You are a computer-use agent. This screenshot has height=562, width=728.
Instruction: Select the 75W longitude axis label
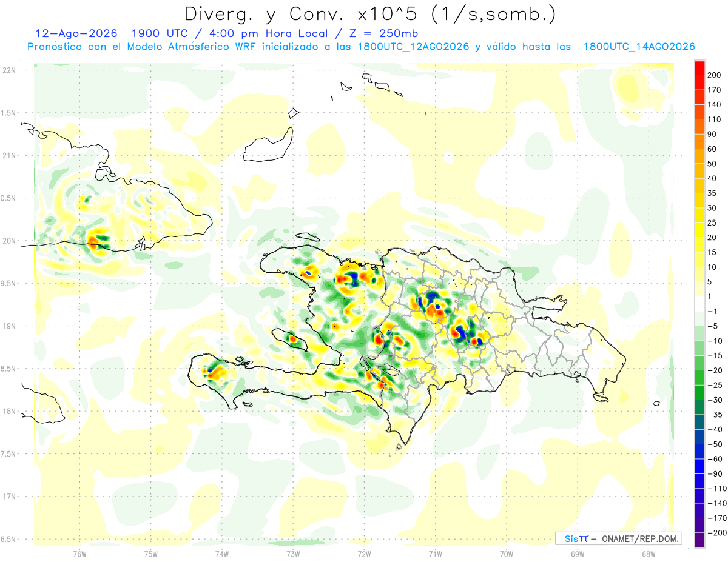pos(150,554)
